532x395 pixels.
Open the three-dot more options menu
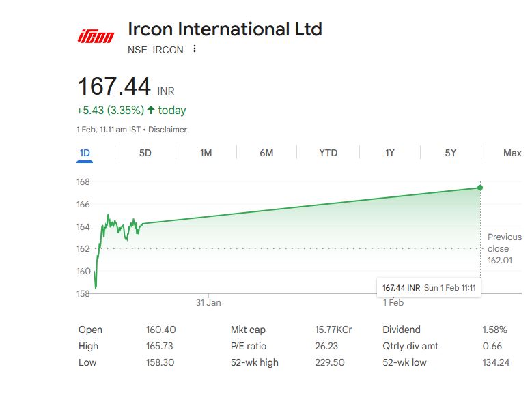(x=195, y=49)
